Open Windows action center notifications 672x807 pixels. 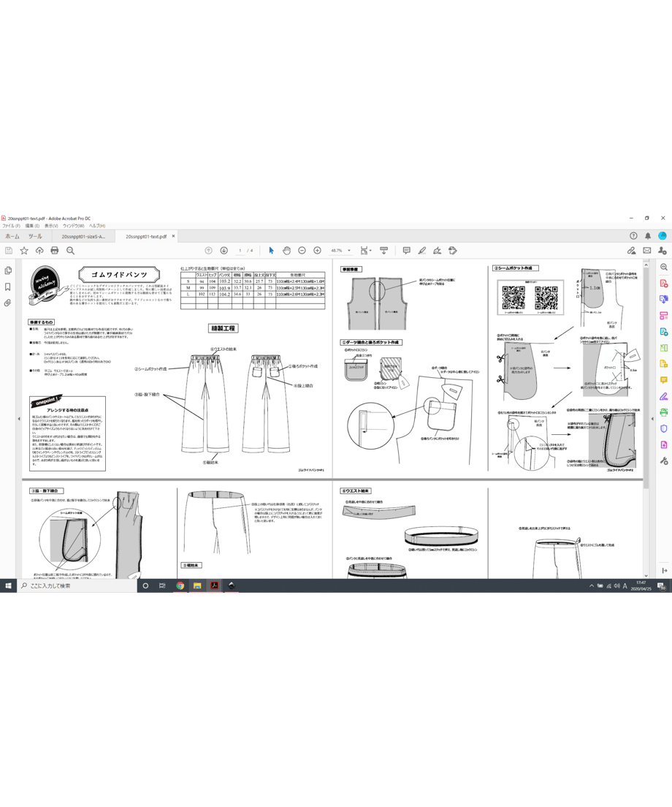[662, 586]
